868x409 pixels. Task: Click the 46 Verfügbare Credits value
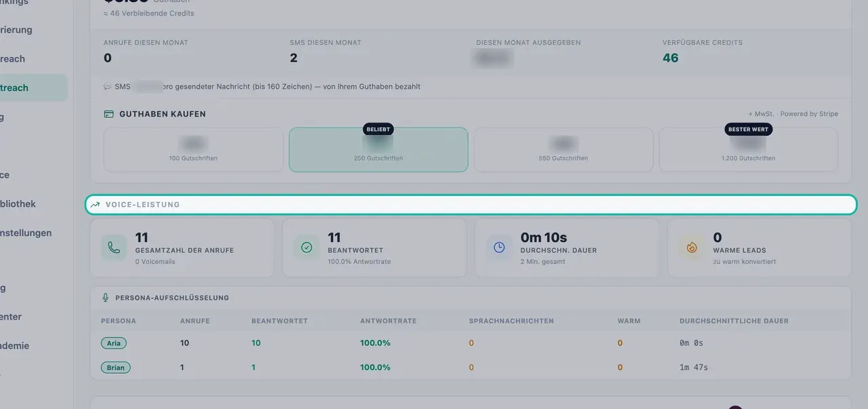tap(671, 58)
